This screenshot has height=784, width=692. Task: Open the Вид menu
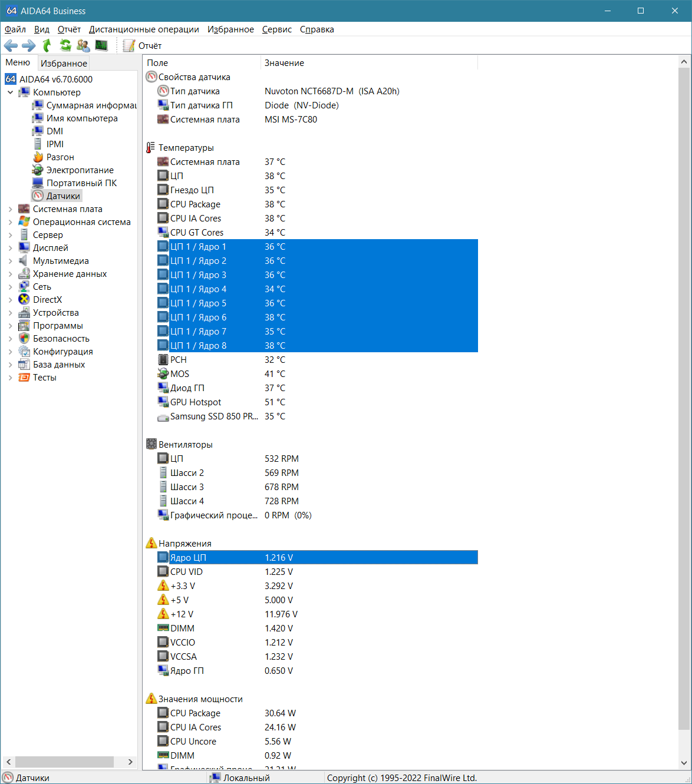pyautogui.click(x=42, y=29)
